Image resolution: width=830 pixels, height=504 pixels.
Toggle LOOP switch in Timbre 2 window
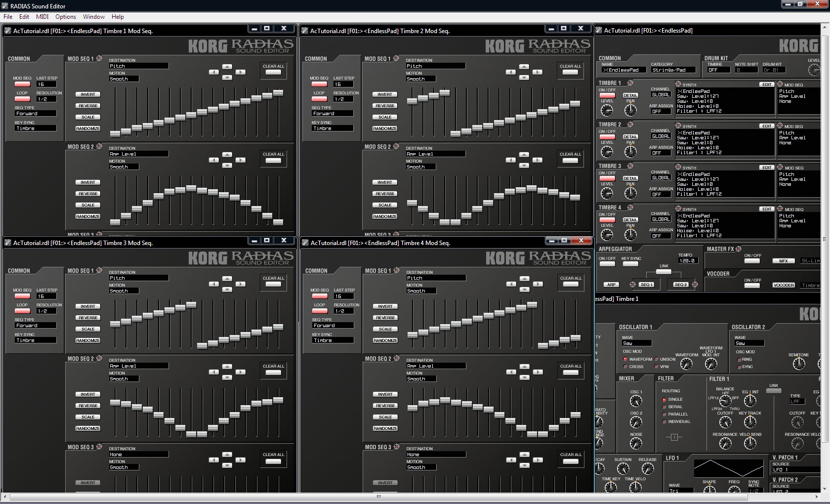coord(319,99)
